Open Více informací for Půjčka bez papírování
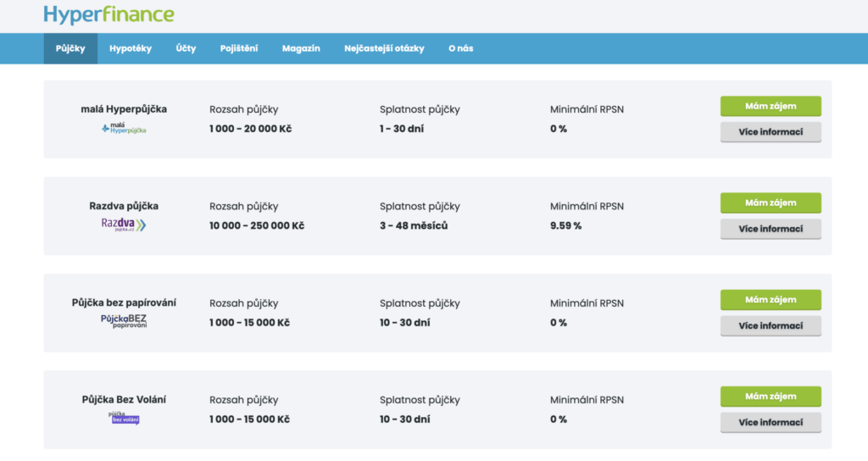Image resolution: width=868 pixels, height=461 pixels. (771, 325)
